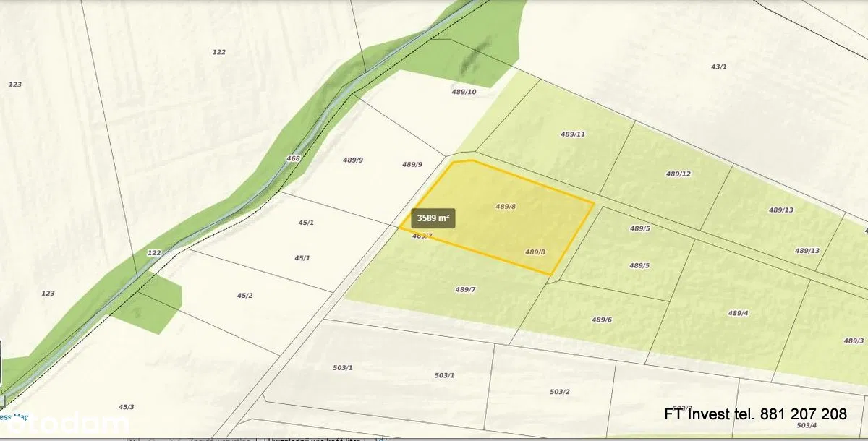Click the 468 label on the stream
The width and height of the screenshot is (868, 441).
293,158
